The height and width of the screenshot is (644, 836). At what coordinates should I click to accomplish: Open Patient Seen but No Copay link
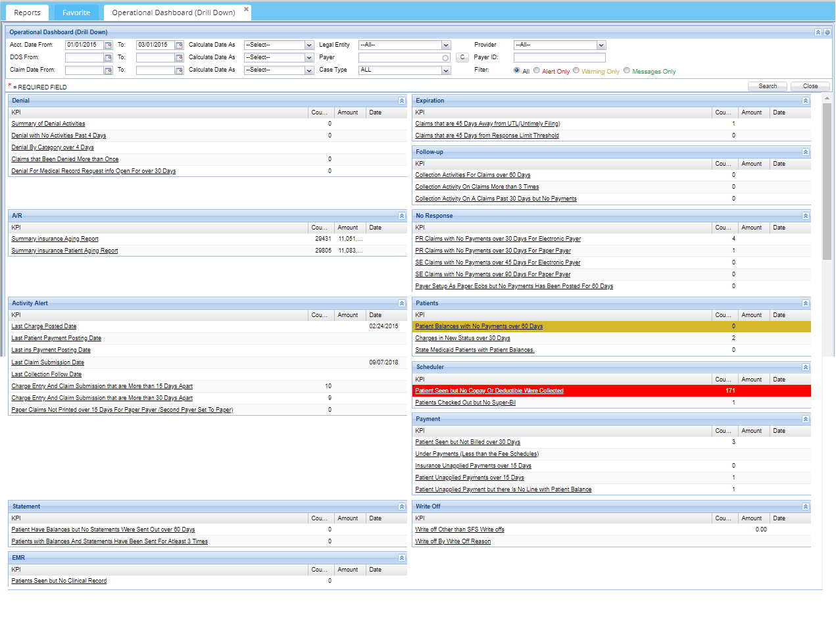489,391
